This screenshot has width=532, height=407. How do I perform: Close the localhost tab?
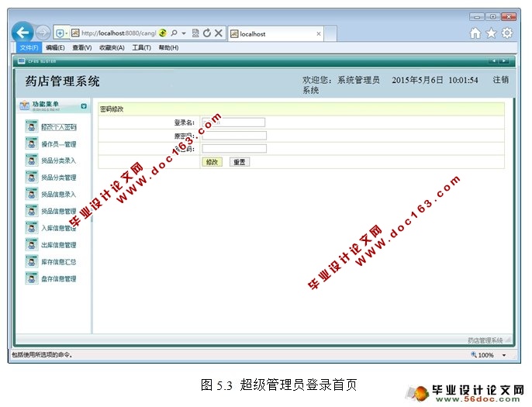point(319,33)
